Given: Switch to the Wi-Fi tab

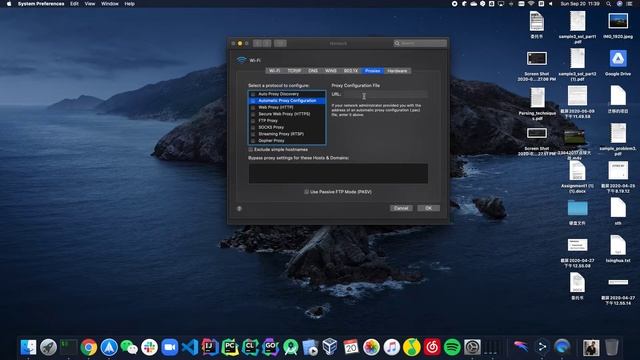Looking at the screenshot, I should pyautogui.click(x=274, y=71).
